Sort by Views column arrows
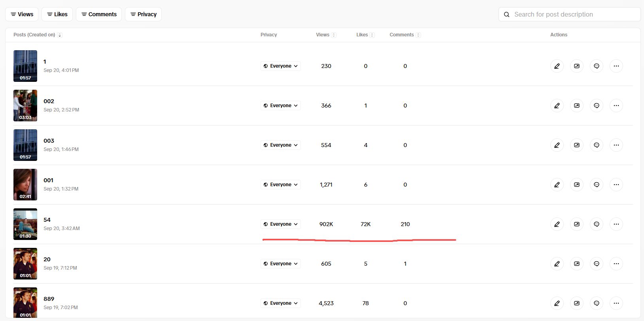This screenshot has width=644, height=321. coord(334,35)
